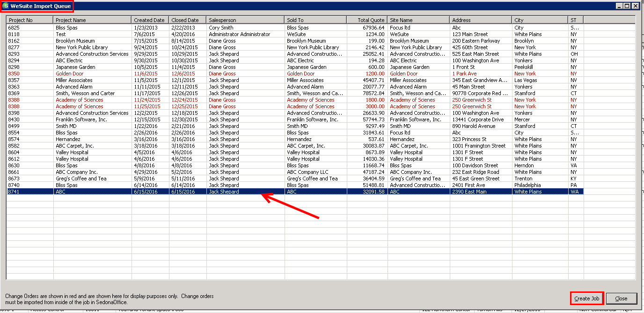
Task: Select project number 8612
Action: point(14,159)
